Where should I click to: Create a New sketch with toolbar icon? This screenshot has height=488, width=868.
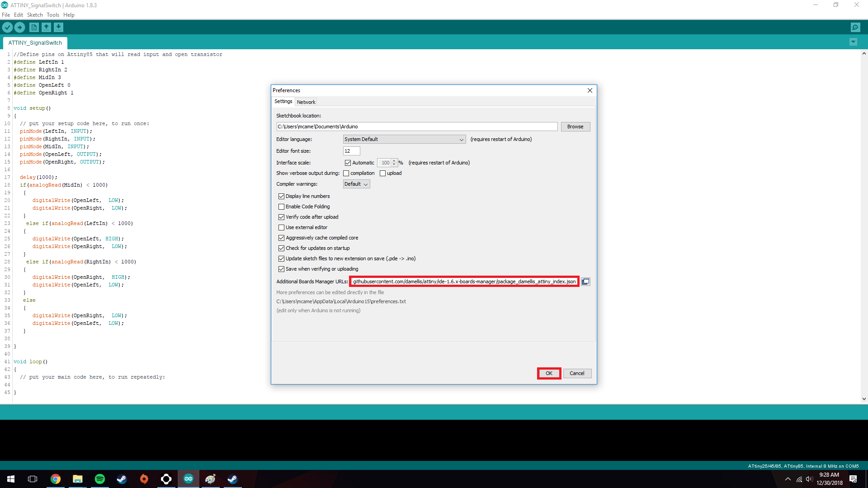tap(34, 28)
